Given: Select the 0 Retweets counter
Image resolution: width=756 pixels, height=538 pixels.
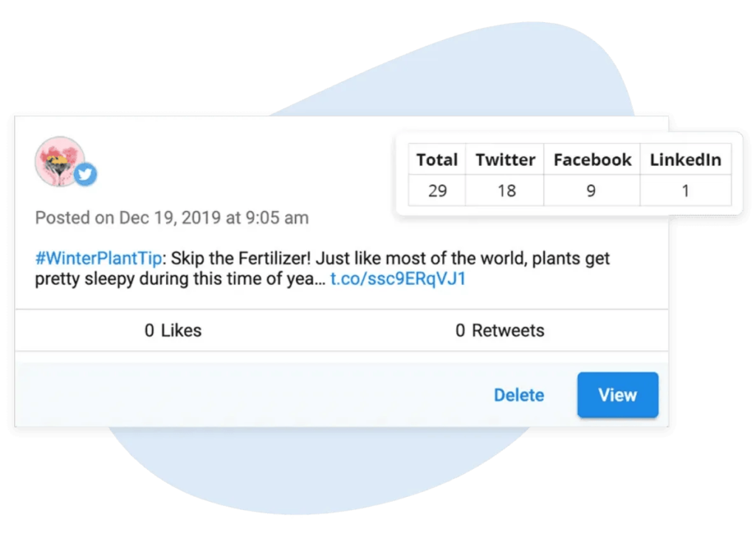Looking at the screenshot, I should coord(500,331).
